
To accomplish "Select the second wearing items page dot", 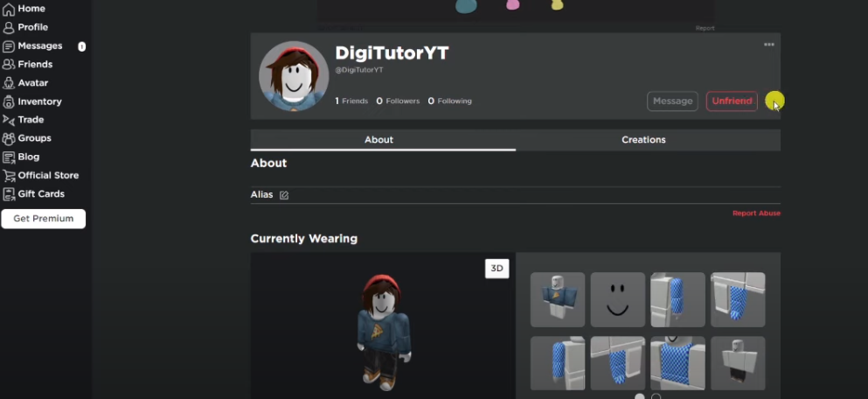I will (656, 396).
